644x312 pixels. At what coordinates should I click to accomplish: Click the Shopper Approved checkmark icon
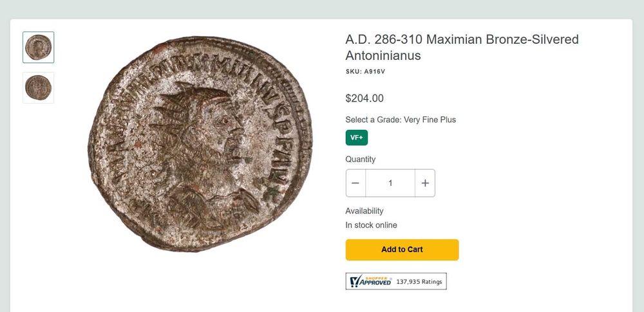354,282
